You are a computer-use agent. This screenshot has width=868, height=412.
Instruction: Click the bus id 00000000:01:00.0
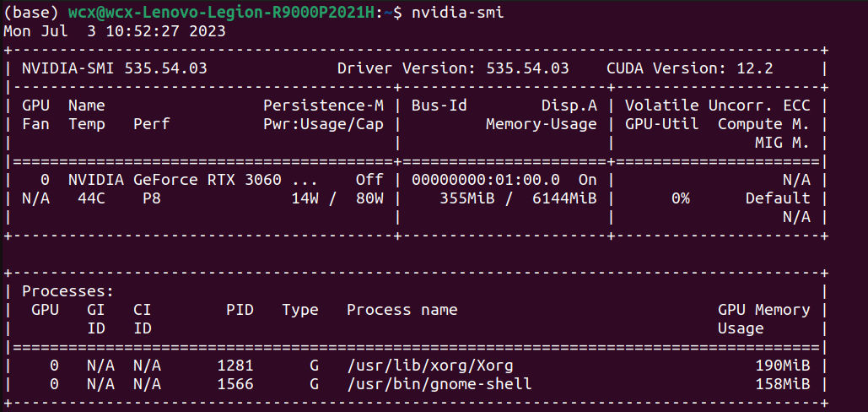tap(486, 180)
